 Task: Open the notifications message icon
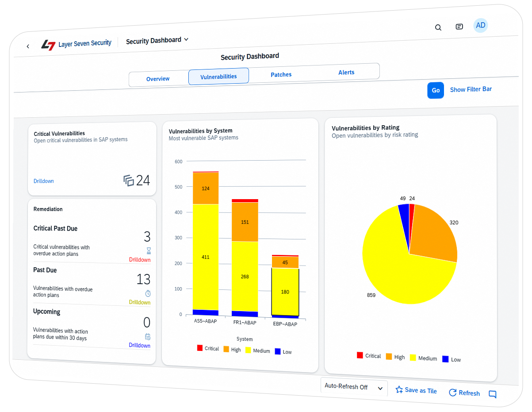459,27
